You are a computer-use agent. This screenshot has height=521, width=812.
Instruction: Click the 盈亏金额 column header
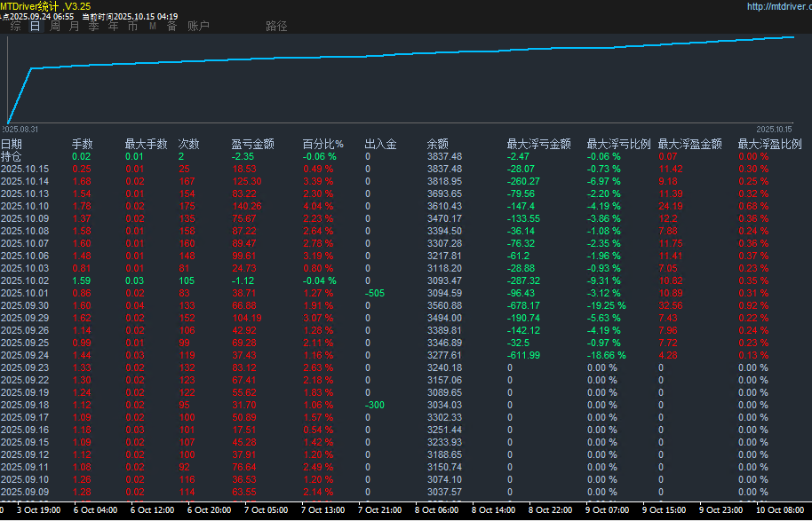pos(252,144)
